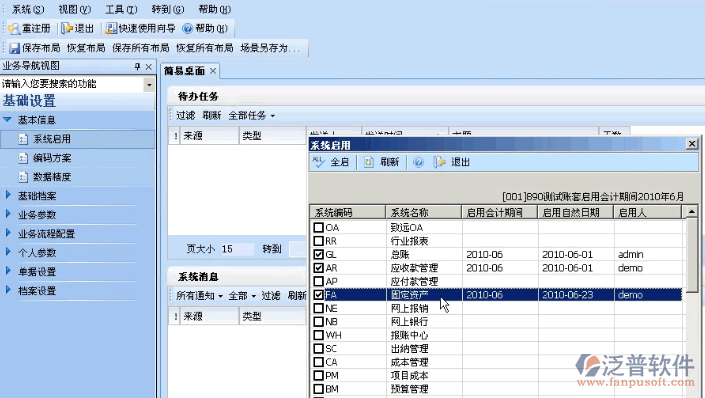Open the function search combo box dropdown arrow

149,84
